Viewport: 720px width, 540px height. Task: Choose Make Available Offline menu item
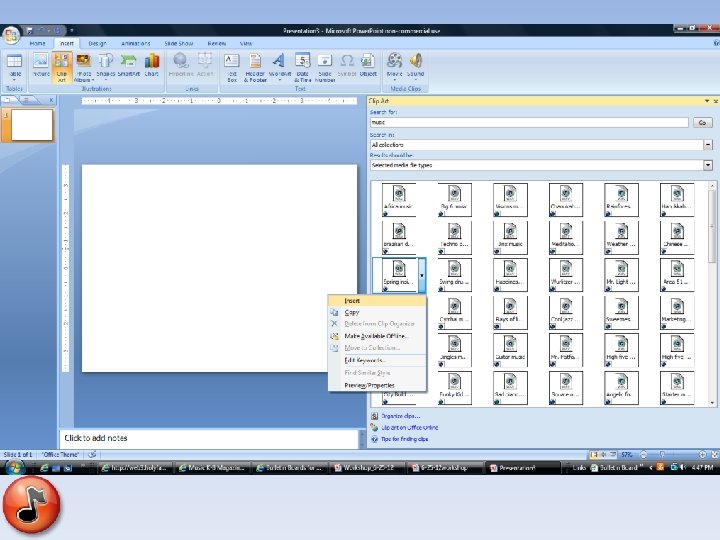click(377, 336)
